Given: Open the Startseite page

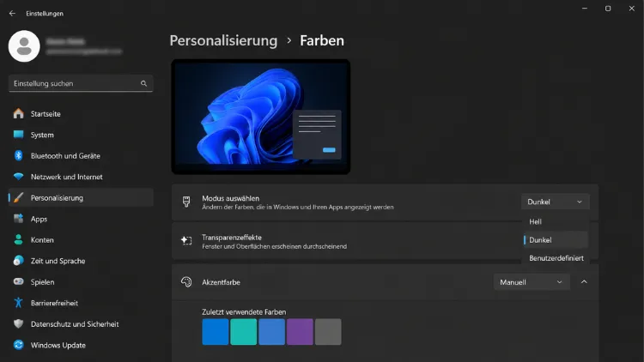Looking at the screenshot, I should [81, 114].
